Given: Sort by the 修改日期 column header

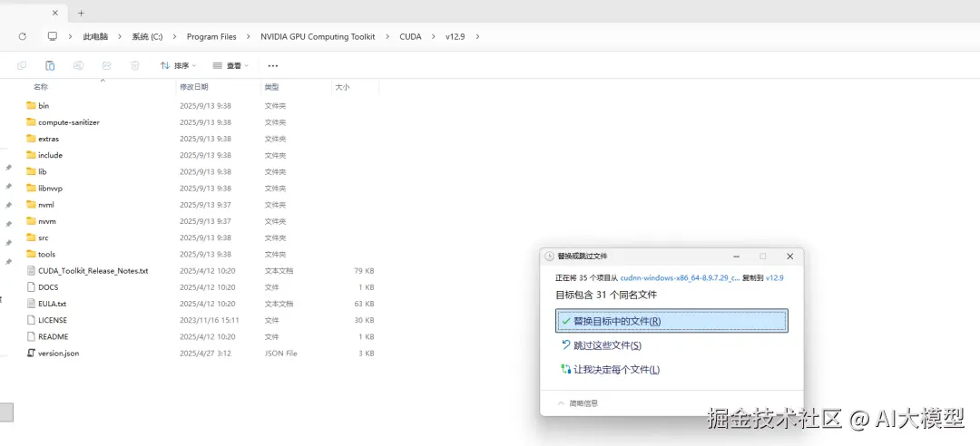Looking at the screenshot, I should [193, 87].
